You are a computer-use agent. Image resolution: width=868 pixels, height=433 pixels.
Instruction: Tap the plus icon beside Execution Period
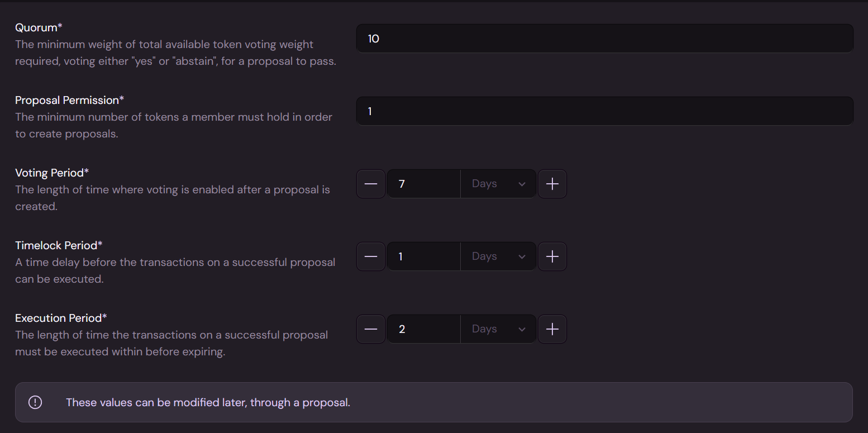pos(552,329)
